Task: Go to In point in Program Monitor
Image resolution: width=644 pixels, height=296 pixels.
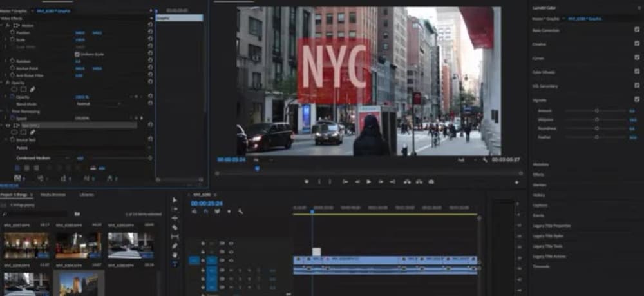Action: click(345, 182)
